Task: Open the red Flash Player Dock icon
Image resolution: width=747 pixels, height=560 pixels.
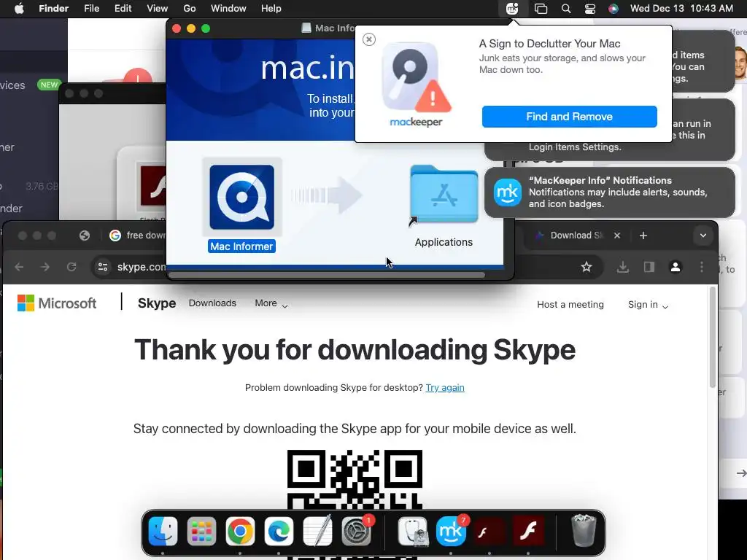Action: (x=528, y=531)
